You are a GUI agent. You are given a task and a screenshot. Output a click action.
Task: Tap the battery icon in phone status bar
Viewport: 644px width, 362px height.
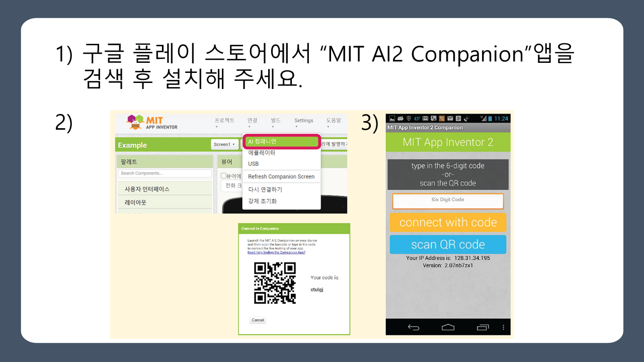489,119
